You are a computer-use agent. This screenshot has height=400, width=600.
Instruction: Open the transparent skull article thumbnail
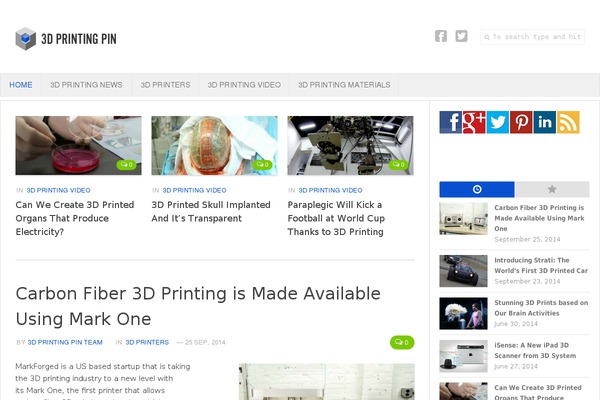click(214, 145)
